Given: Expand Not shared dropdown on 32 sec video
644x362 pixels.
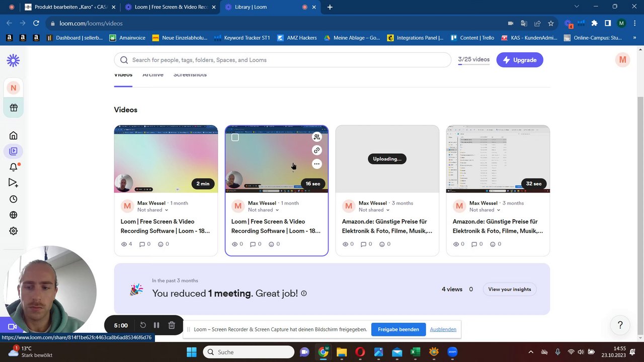Looking at the screenshot, I should (485, 210).
